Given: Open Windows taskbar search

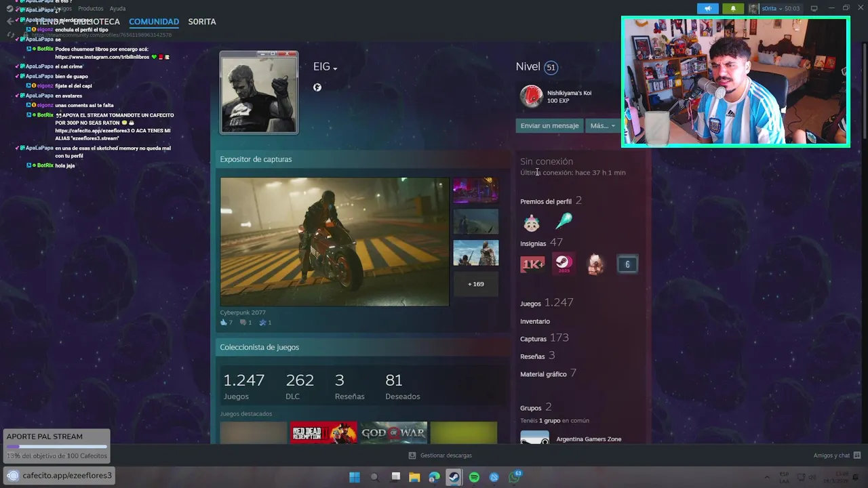Looking at the screenshot, I should click(x=374, y=477).
